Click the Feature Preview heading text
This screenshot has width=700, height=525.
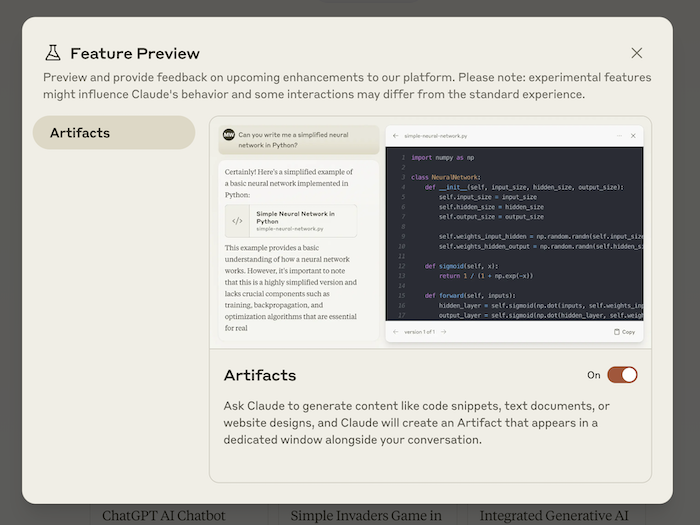[135, 54]
